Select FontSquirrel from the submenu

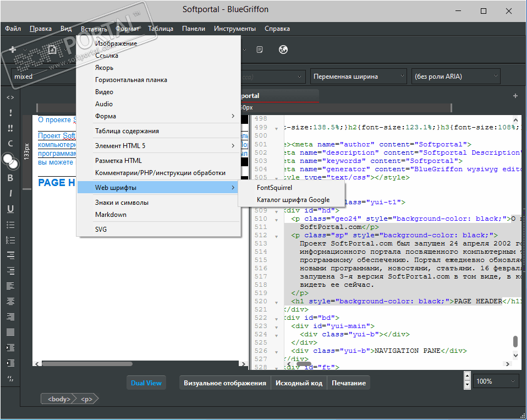coord(275,188)
